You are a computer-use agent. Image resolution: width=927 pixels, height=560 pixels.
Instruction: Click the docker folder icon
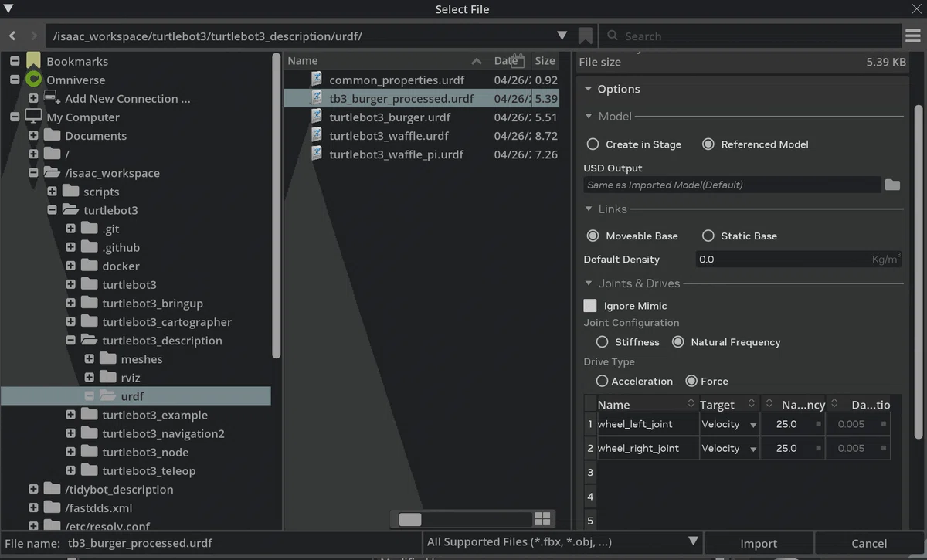[x=89, y=266]
